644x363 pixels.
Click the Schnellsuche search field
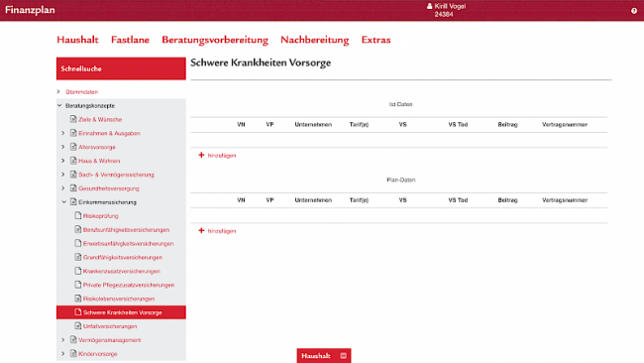[x=121, y=68]
